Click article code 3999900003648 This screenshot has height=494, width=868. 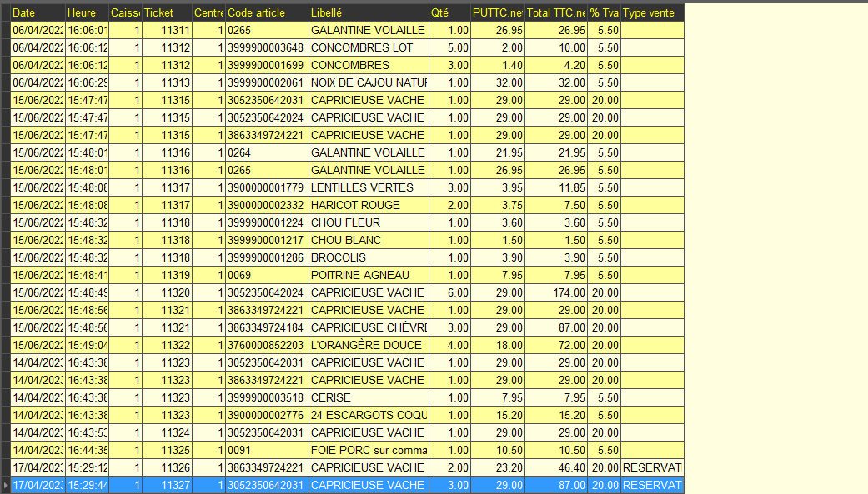[x=268, y=48]
